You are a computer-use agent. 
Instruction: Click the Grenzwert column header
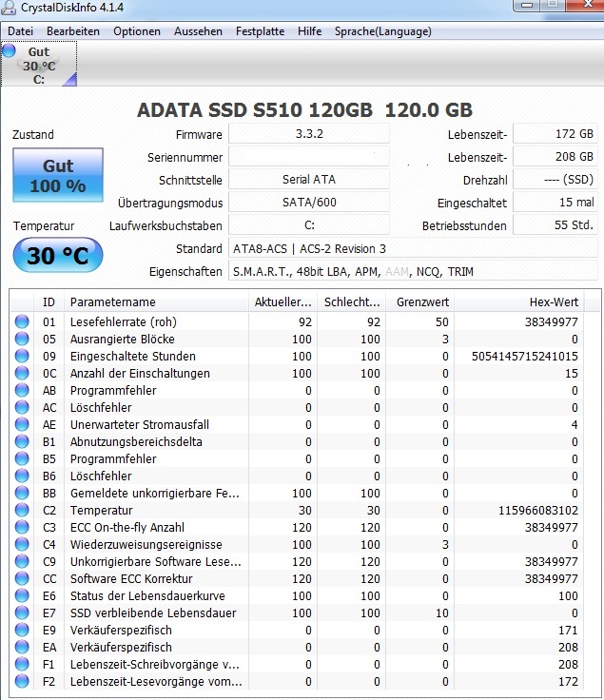point(420,302)
